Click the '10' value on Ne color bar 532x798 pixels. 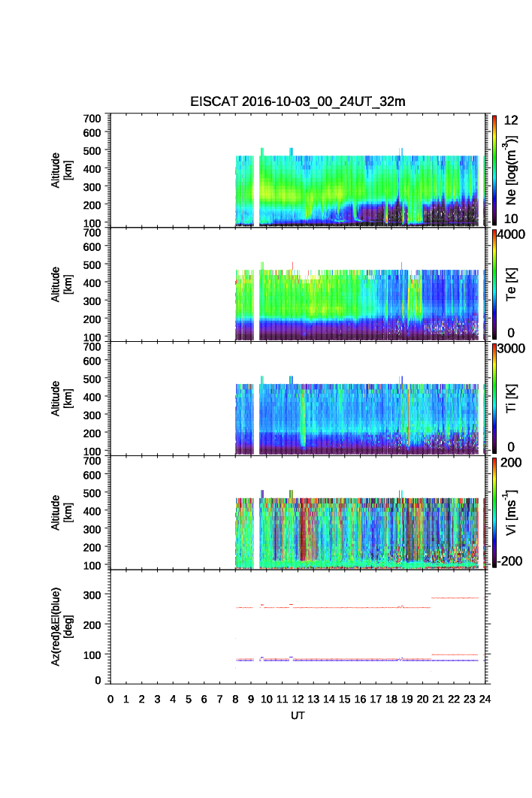(x=511, y=219)
